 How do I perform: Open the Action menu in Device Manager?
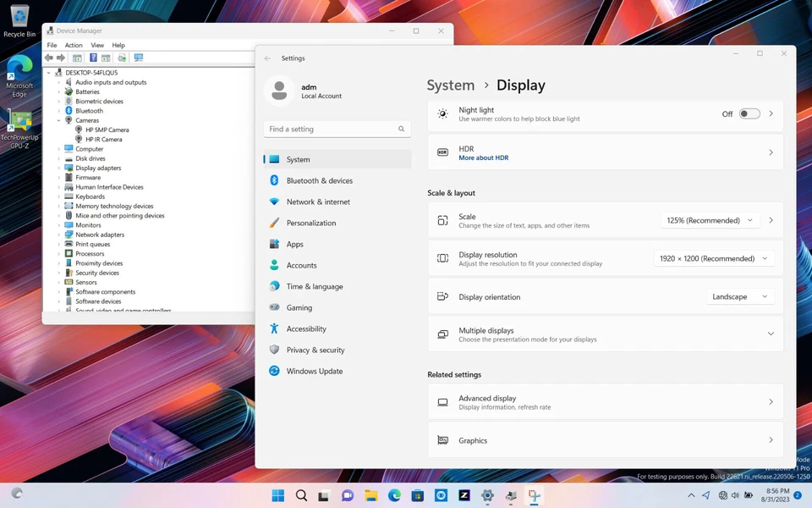tap(74, 45)
